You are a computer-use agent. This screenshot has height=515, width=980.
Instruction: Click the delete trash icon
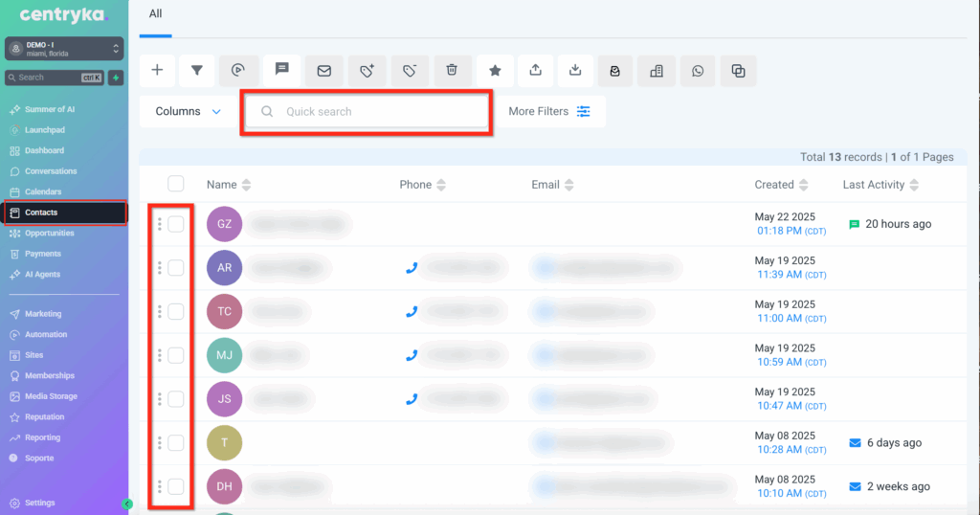point(452,70)
